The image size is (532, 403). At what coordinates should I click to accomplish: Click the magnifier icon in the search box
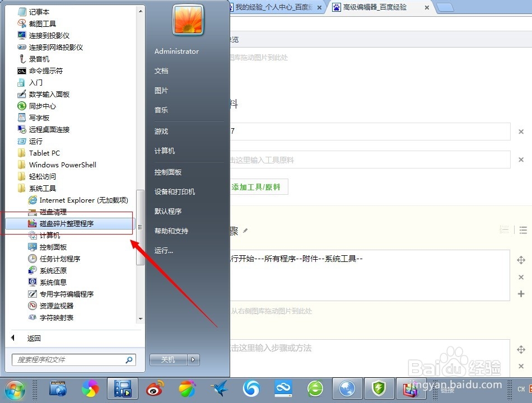pos(129,359)
